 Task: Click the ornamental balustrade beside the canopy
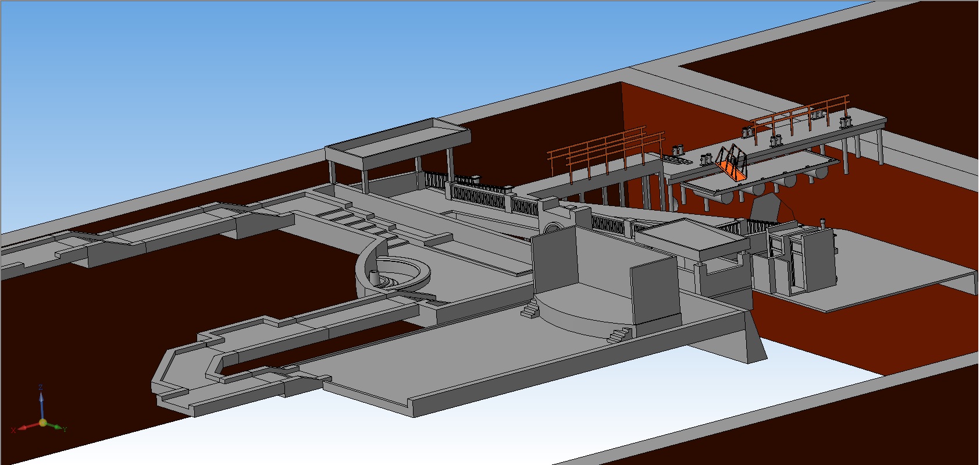(477, 193)
